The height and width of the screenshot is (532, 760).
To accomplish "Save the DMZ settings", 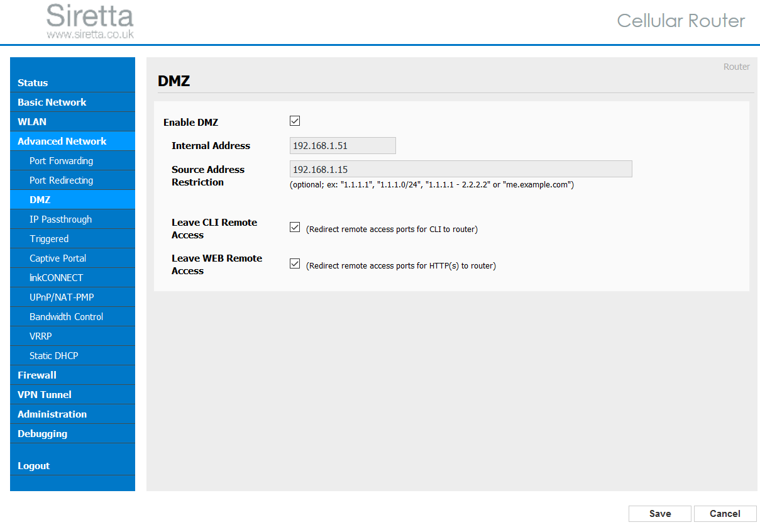I will [x=660, y=514].
